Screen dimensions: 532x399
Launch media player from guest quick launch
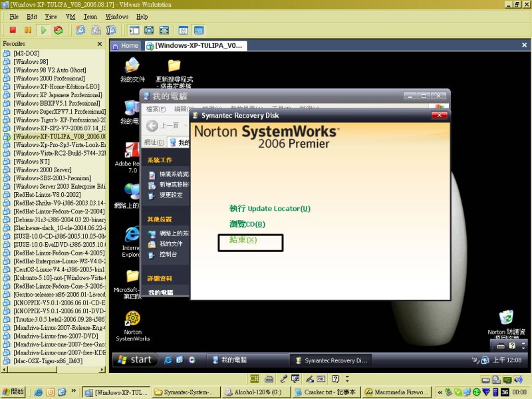(192, 360)
